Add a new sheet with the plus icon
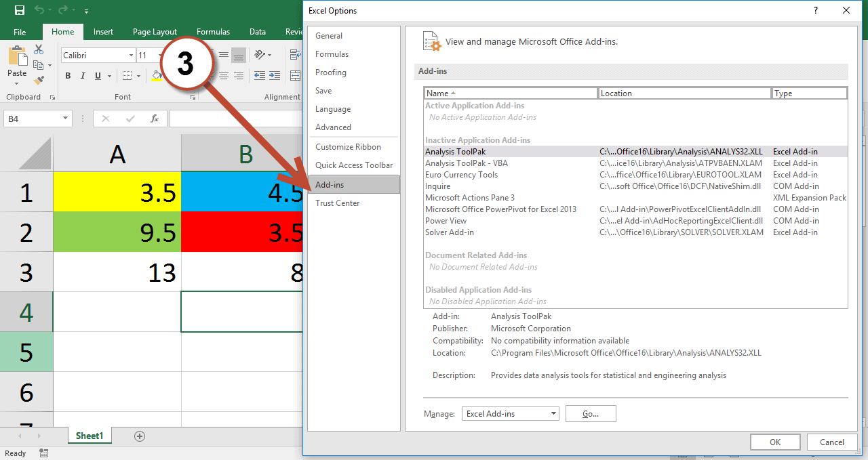 pos(140,436)
